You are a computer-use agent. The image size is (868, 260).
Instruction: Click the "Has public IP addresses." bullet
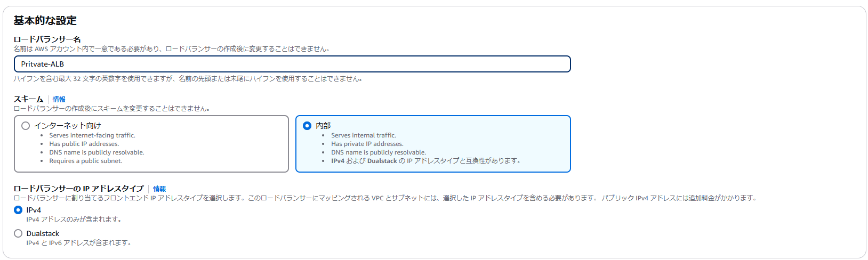coord(84,144)
